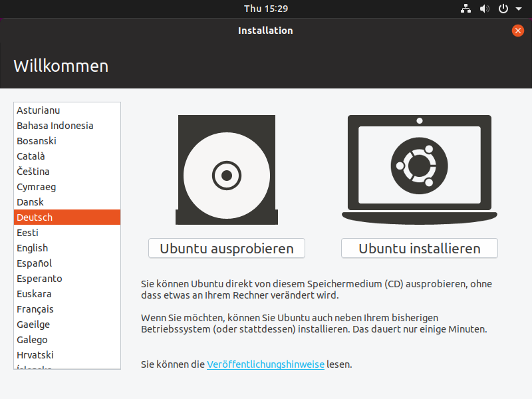Choose Esperanto from the list
This screenshot has height=399, width=532.
click(67, 278)
